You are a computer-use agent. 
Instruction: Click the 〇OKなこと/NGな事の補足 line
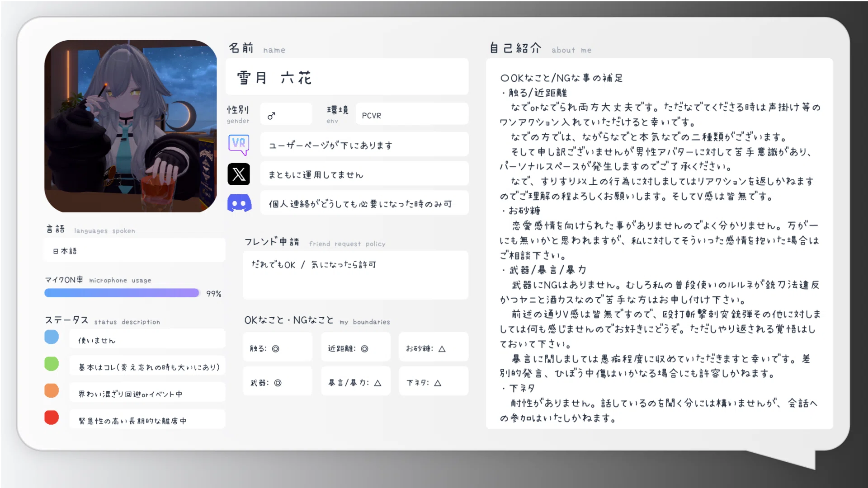point(561,78)
